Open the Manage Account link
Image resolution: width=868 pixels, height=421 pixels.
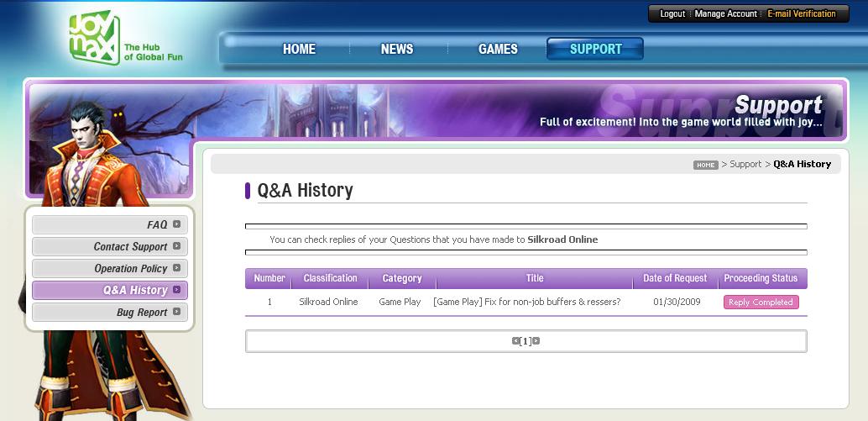726,14
